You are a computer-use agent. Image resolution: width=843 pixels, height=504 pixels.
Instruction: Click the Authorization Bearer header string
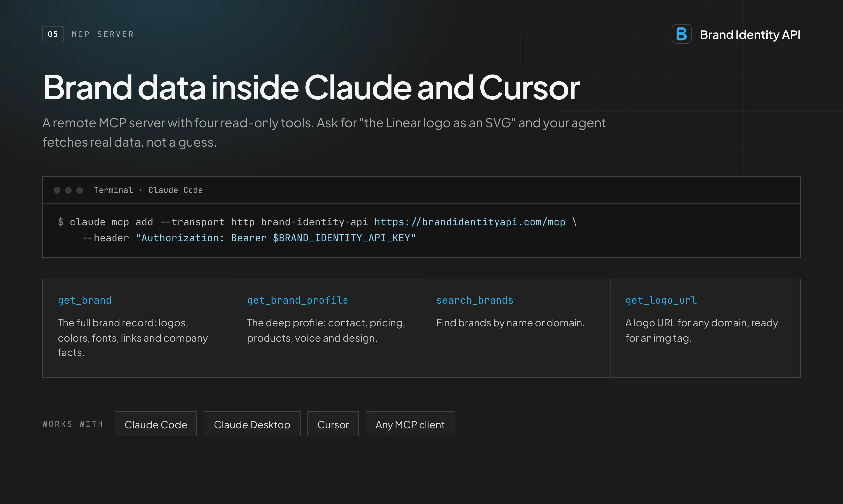276,238
